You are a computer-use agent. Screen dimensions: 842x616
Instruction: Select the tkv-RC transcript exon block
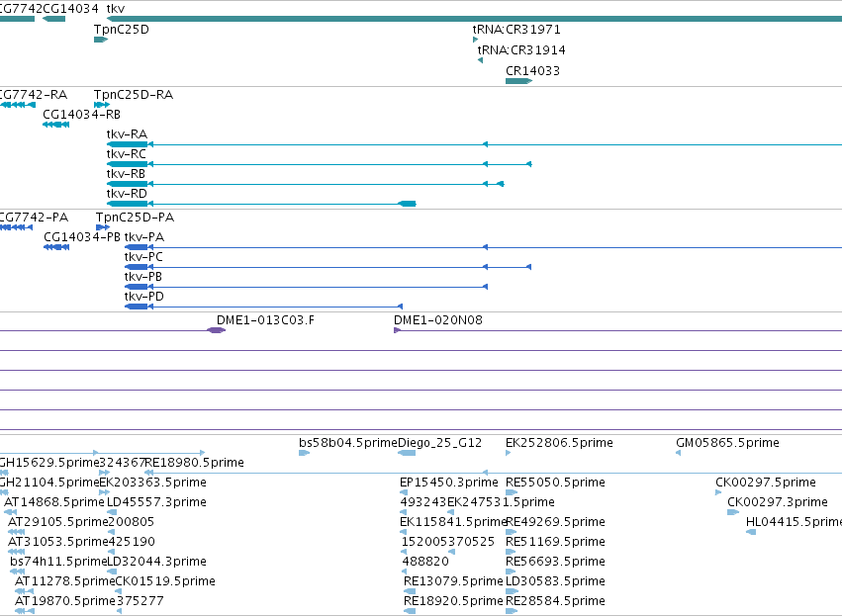tap(128, 164)
